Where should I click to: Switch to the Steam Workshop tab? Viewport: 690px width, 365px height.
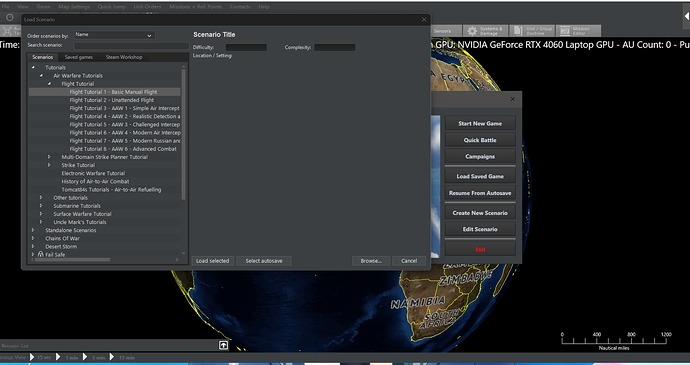[x=124, y=57]
